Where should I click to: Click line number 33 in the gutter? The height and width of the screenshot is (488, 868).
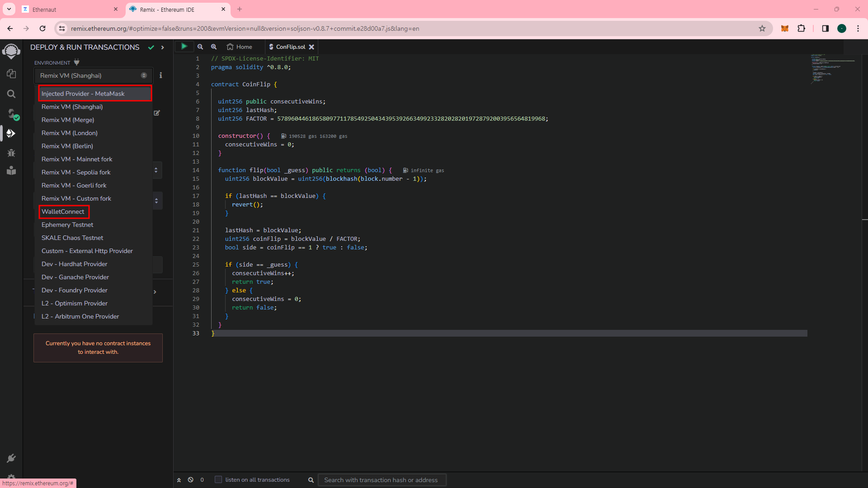click(x=196, y=333)
